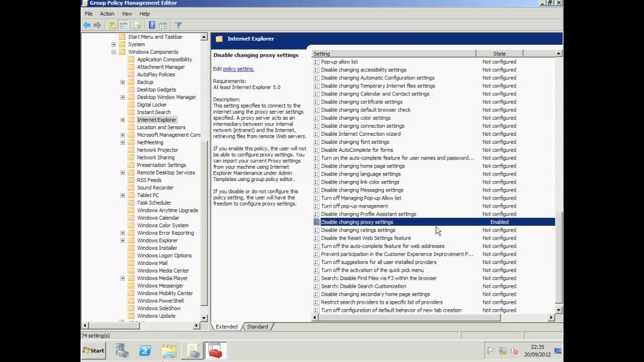
Task: Click policy icon beside 'Pop-up allow list'
Action: (316, 62)
